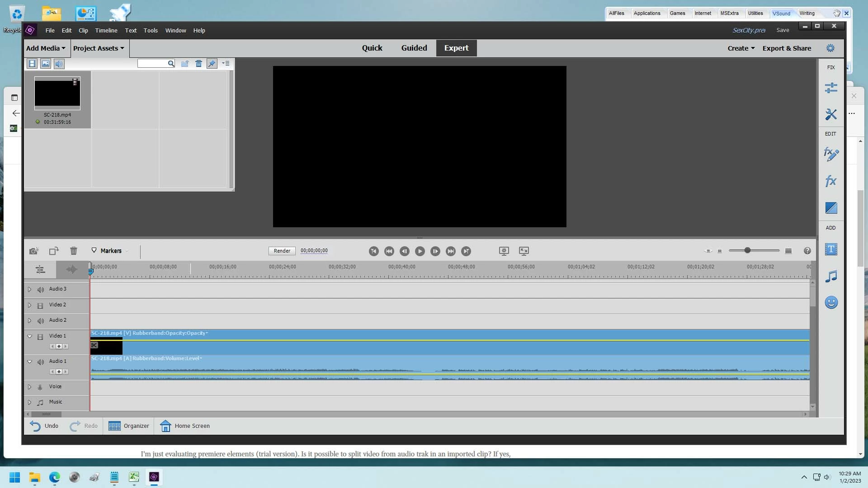Expand the Video 2 track
Image resolution: width=868 pixels, height=488 pixels.
coord(30,305)
